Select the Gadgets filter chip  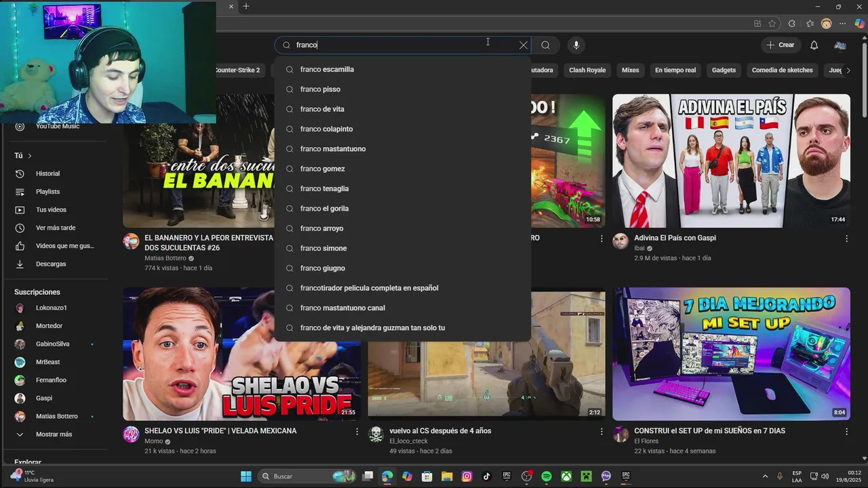[x=724, y=70]
